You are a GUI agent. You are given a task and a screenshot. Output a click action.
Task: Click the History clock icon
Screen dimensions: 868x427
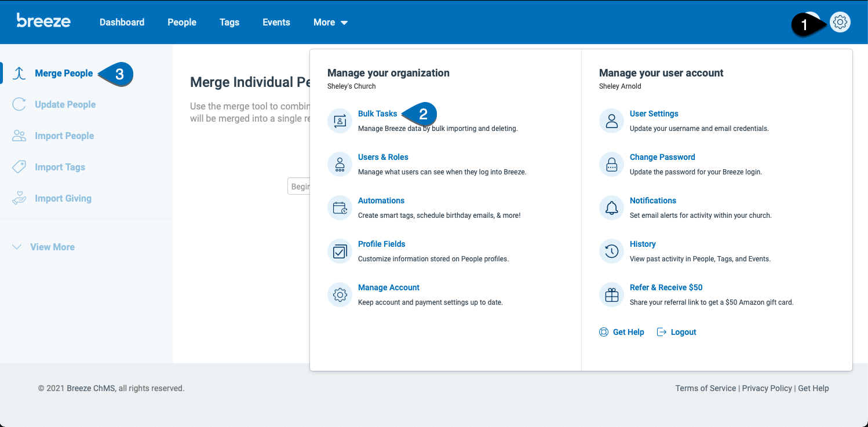click(612, 251)
